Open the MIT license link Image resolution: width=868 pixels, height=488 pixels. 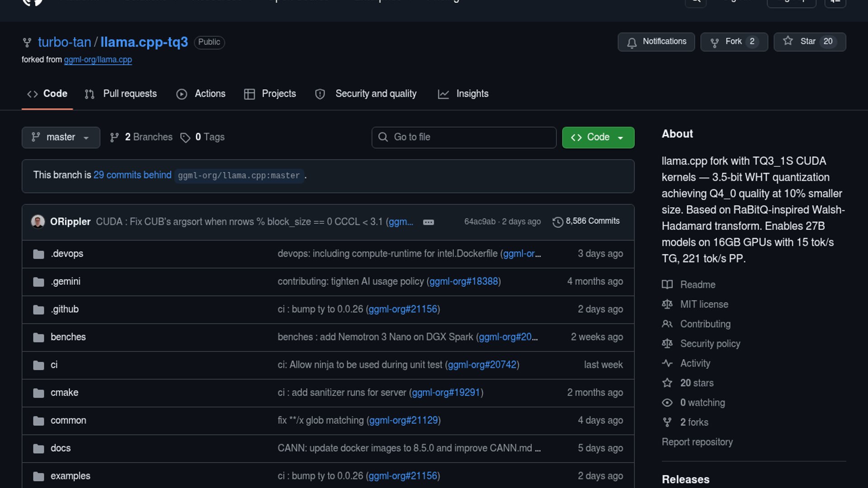click(704, 304)
